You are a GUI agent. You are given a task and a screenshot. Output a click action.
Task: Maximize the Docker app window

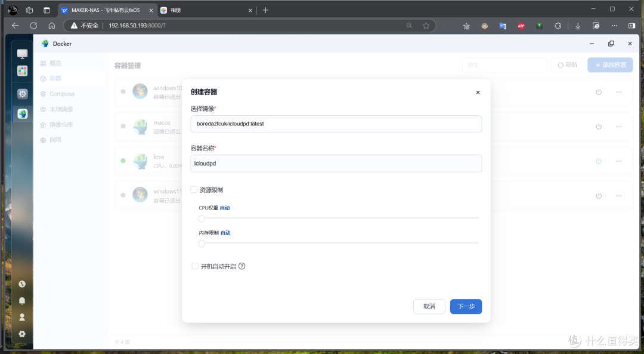611,44
